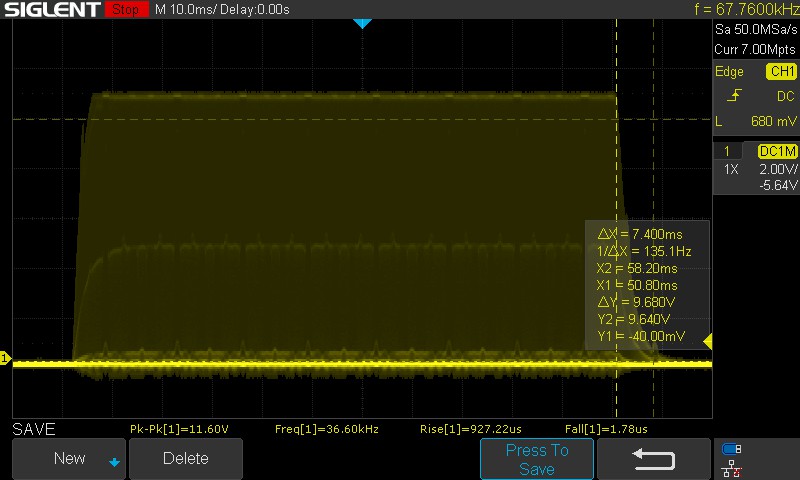800x480 pixels.
Task: Select the channel 1 ground level marker
Action: [5, 358]
